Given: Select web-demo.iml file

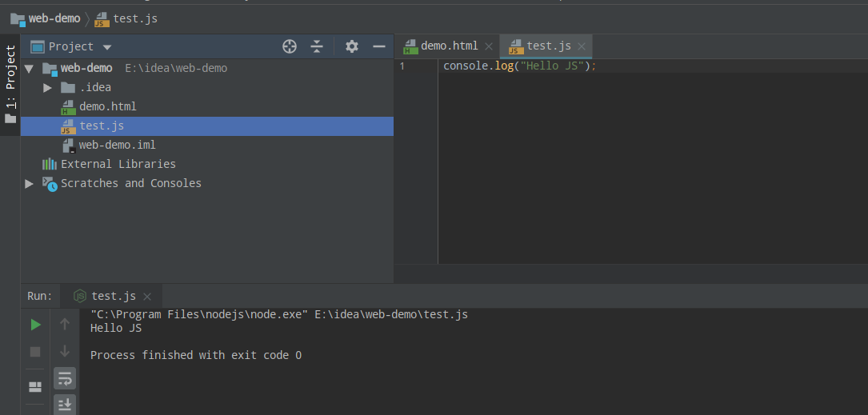Looking at the screenshot, I should tap(117, 145).
